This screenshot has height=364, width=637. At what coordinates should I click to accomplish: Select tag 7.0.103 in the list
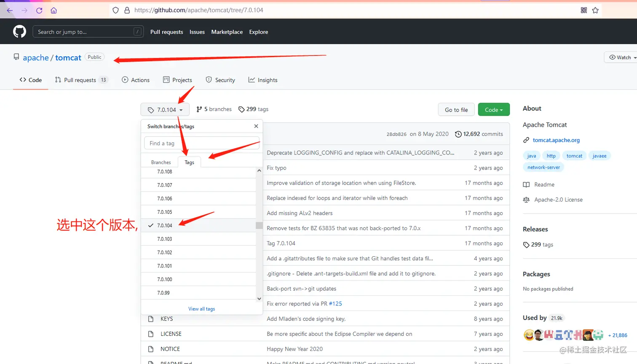tap(198, 239)
